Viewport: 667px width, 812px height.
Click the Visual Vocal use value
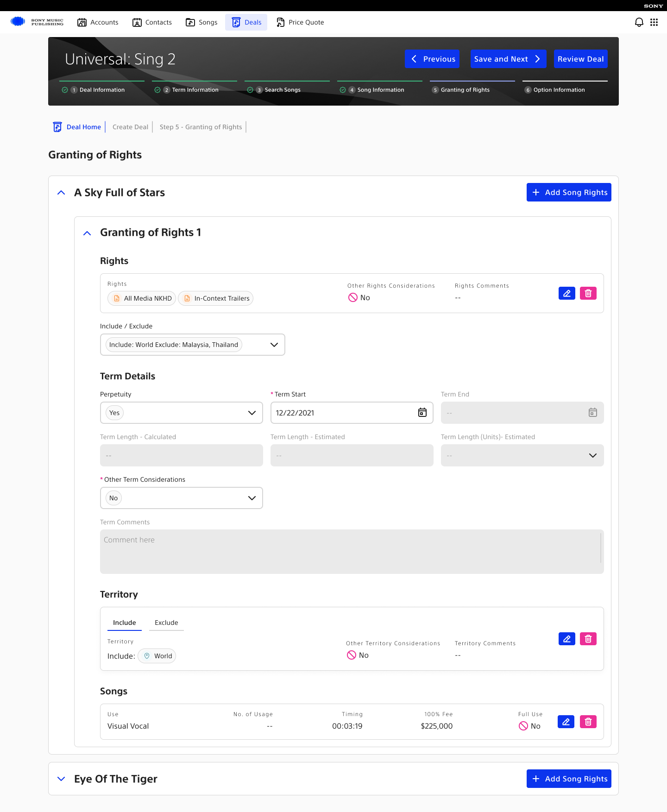pyautogui.click(x=128, y=726)
